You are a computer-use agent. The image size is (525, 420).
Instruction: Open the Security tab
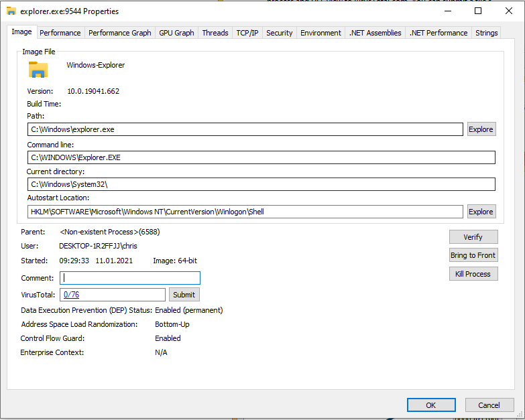point(279,33)
